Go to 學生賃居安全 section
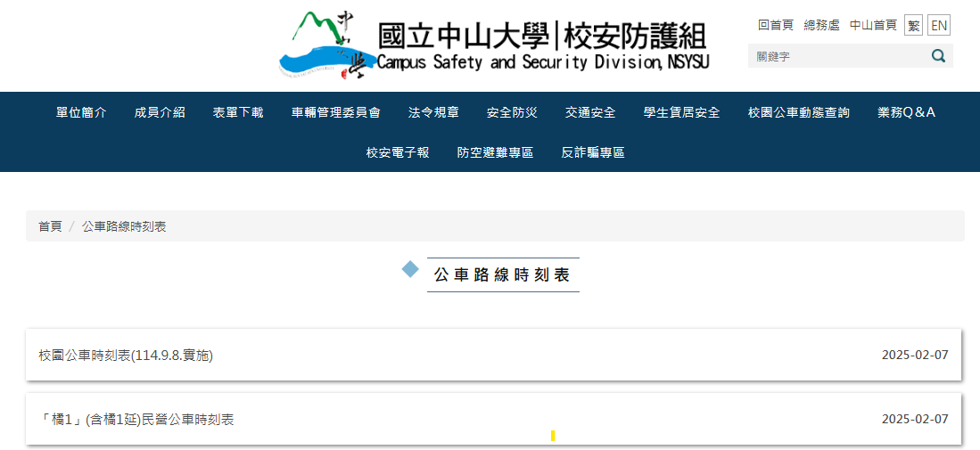The image size is (980, 450). 681,112
